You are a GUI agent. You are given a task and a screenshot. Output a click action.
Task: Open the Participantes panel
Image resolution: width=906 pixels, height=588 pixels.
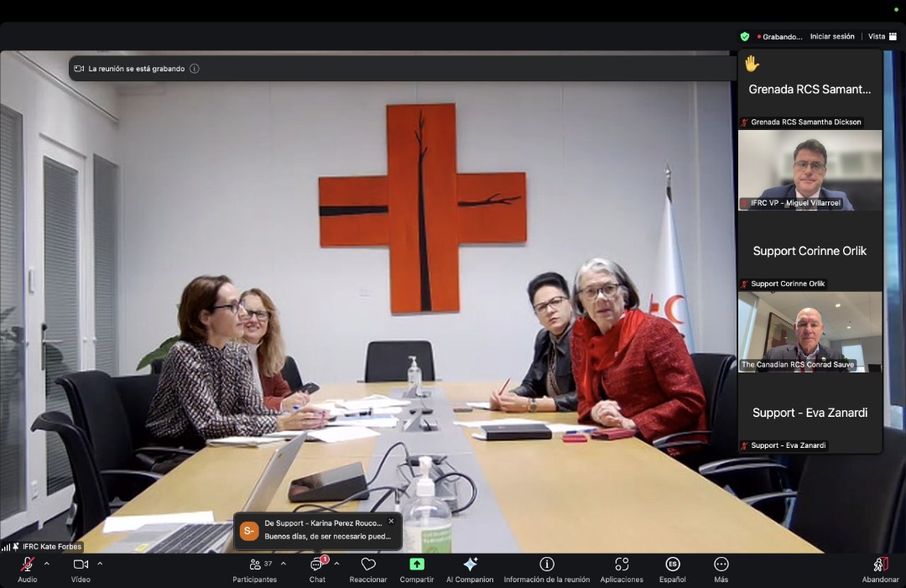[x=255, y=569]
